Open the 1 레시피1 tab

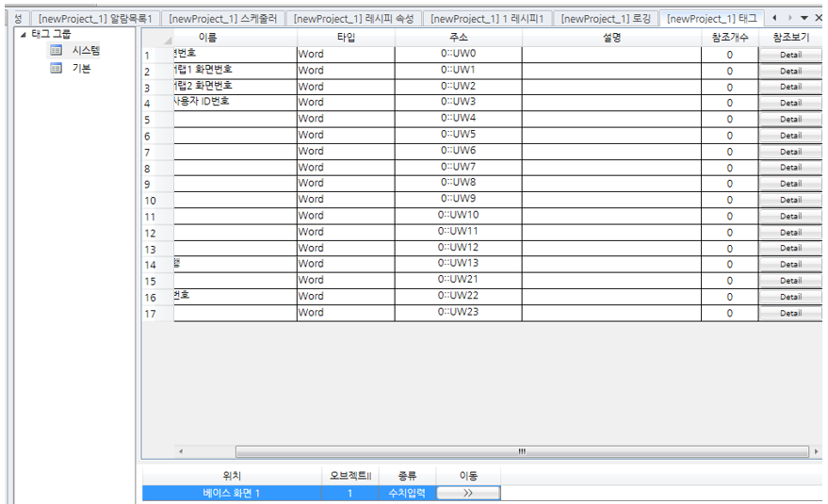point(487,19)
